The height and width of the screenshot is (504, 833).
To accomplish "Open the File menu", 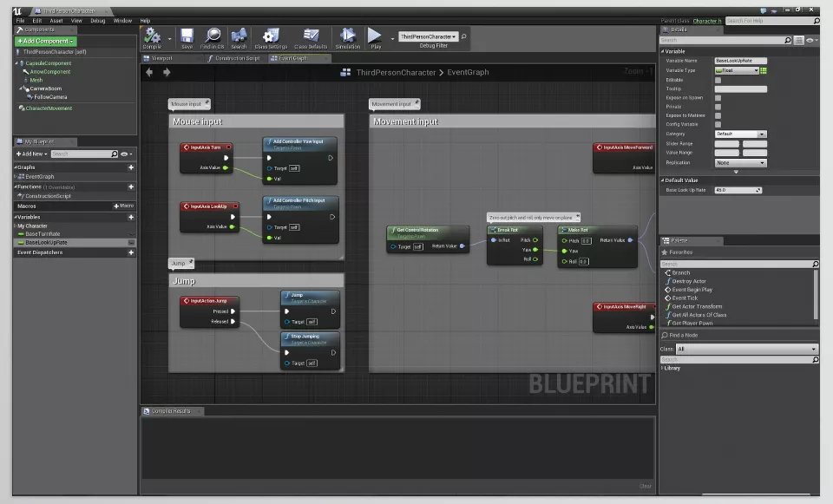I will pyautogui.click(x=20, y=21).
